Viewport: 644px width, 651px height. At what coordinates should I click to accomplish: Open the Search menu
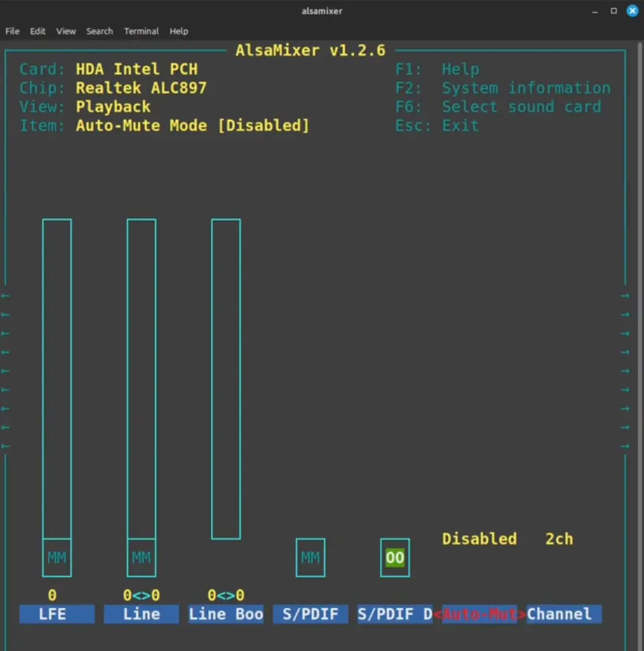[99, 31]
